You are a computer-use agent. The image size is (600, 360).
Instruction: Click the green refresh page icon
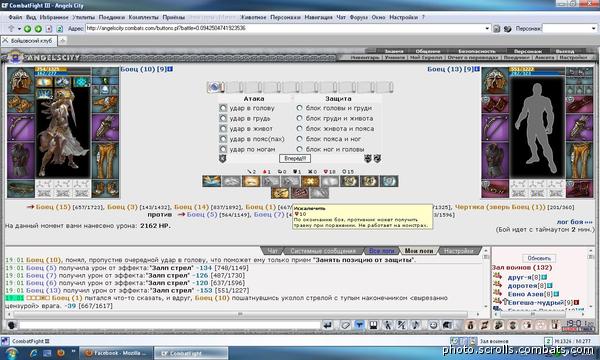coord(60,29)
